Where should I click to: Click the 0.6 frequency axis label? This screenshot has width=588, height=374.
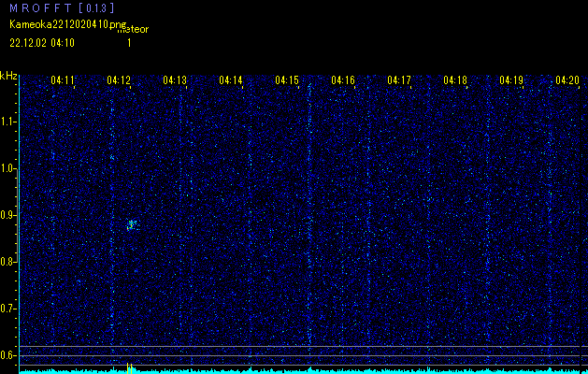coord(7,355)
